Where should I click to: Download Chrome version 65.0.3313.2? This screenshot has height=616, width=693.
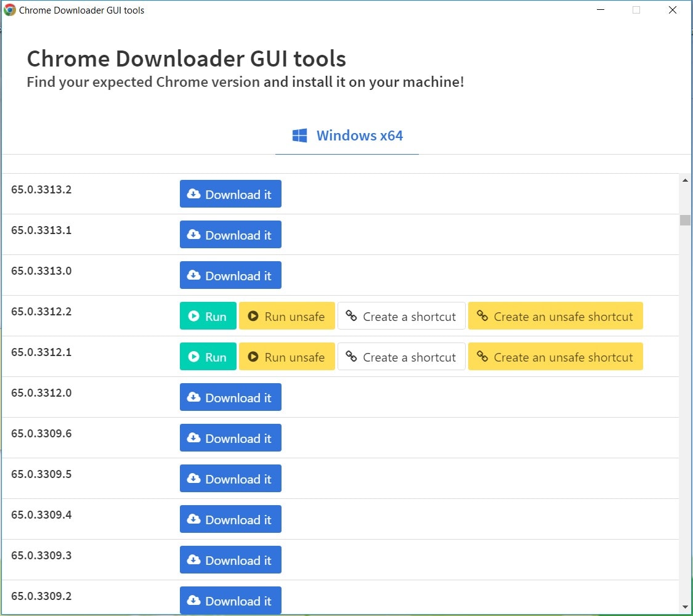click(x=230, y=193)
